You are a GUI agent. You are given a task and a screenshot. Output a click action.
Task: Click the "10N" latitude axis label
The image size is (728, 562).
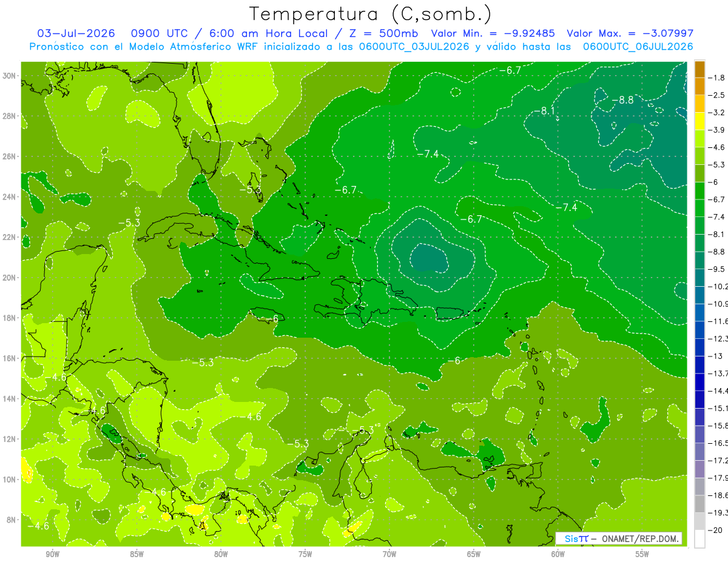point(10,480)
